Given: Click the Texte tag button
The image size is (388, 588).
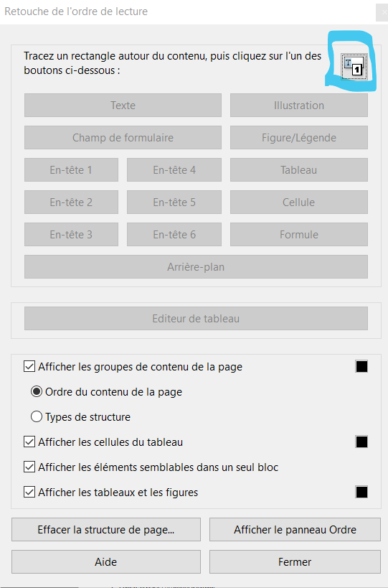Looking at the screenshot, I should [x=123, y=106].
